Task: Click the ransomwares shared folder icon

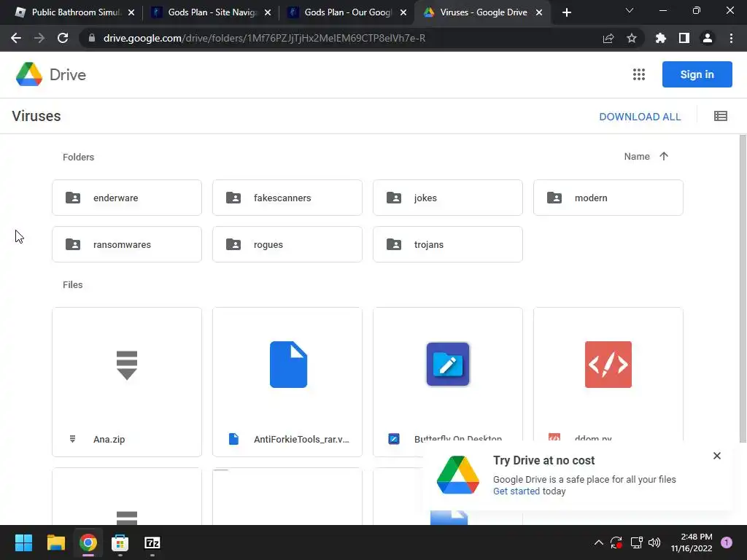Action: click(x=73, y=244)
